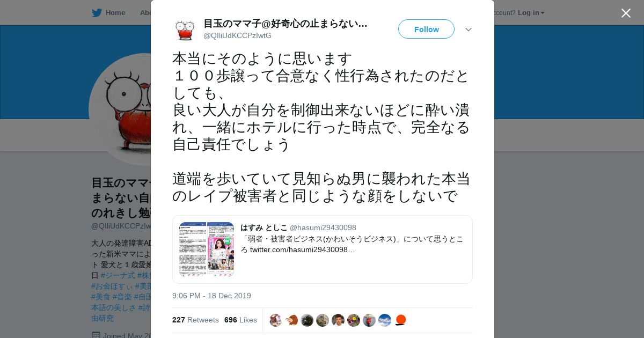
Task: Click the dark round liker avatar
Action: [x=307, y=320]
